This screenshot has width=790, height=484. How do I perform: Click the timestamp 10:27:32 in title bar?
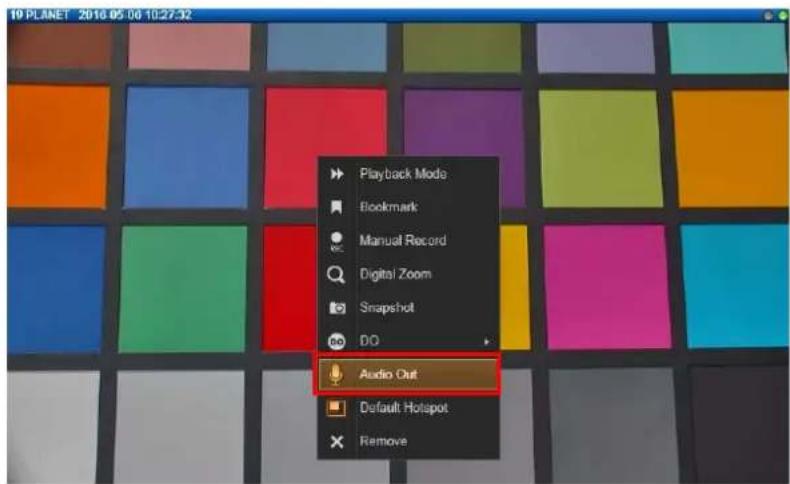pyautogui.click(x=168, y=15)
